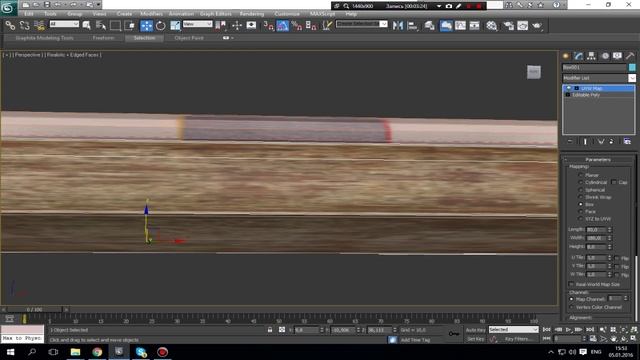
Task: Collapse the Parameters rollout
Action: (598, 160)
